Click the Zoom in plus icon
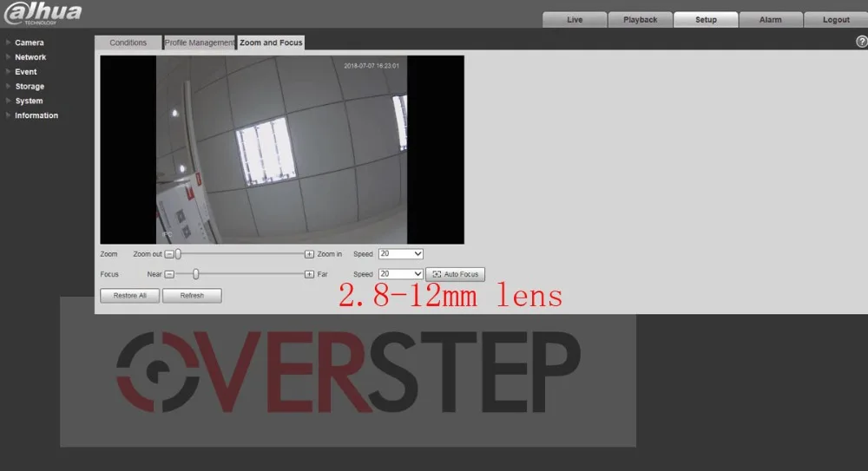Screen dimensions: 868x471 pyautogui.click(x=309, y=254)
